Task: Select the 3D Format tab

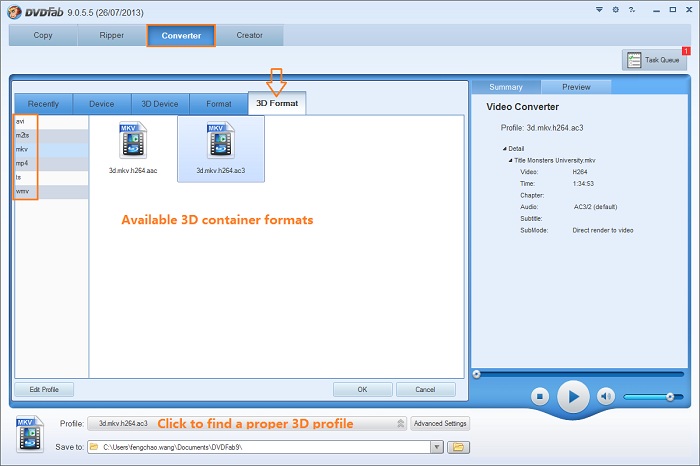Action: click(x=277, y=103)
